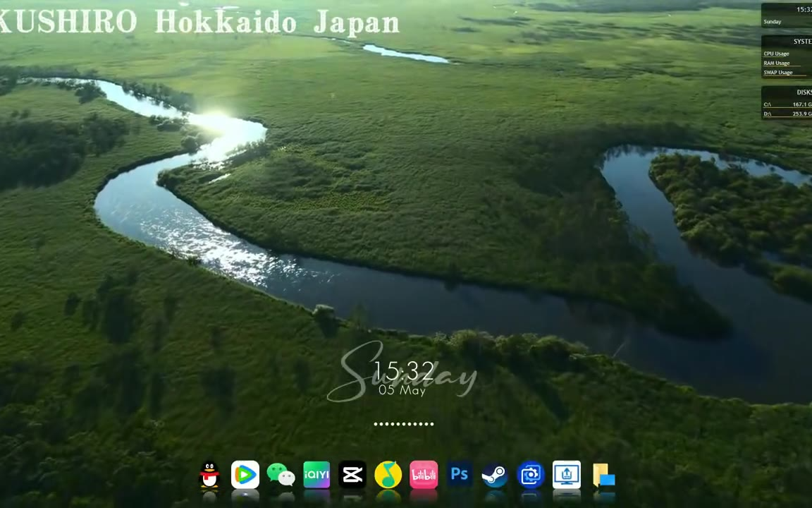Open the monitor upload icon in dock
This screenshot has width=812, height=508.
[x=567, y=475]
